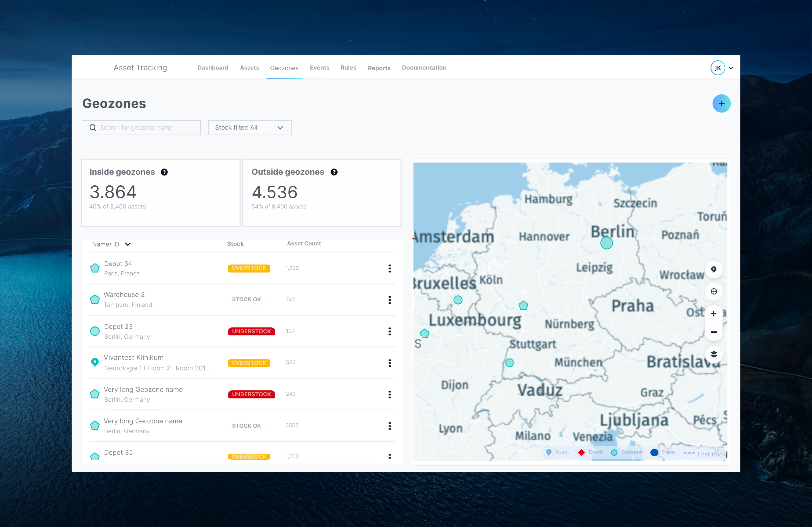812x527 pixels.
Task: Go to the Events tab
Action: coord(319,68)
